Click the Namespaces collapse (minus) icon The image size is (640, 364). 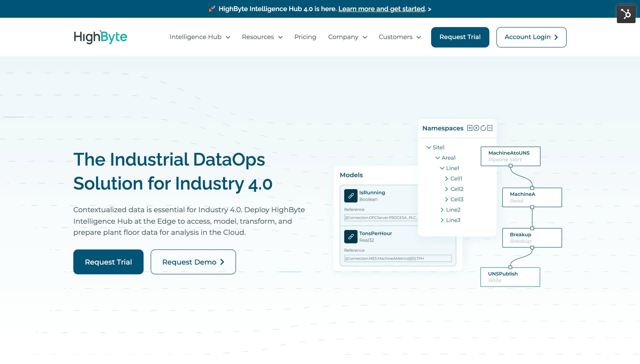(x=490, y=128)
